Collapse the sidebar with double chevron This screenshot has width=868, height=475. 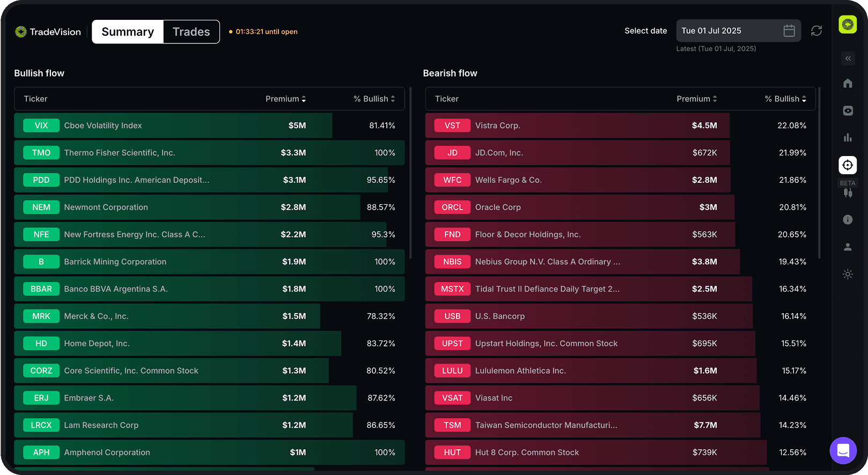click(848, 58)
